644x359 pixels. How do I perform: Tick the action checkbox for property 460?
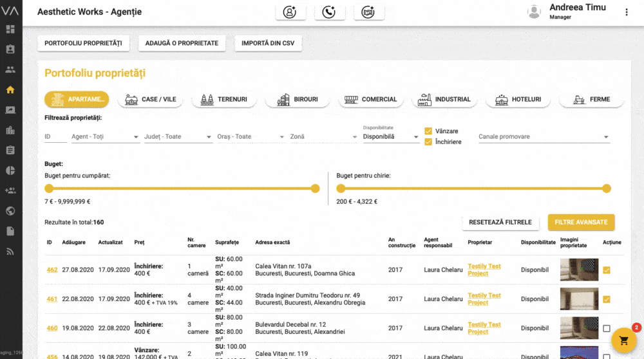(x=607, y=329)
